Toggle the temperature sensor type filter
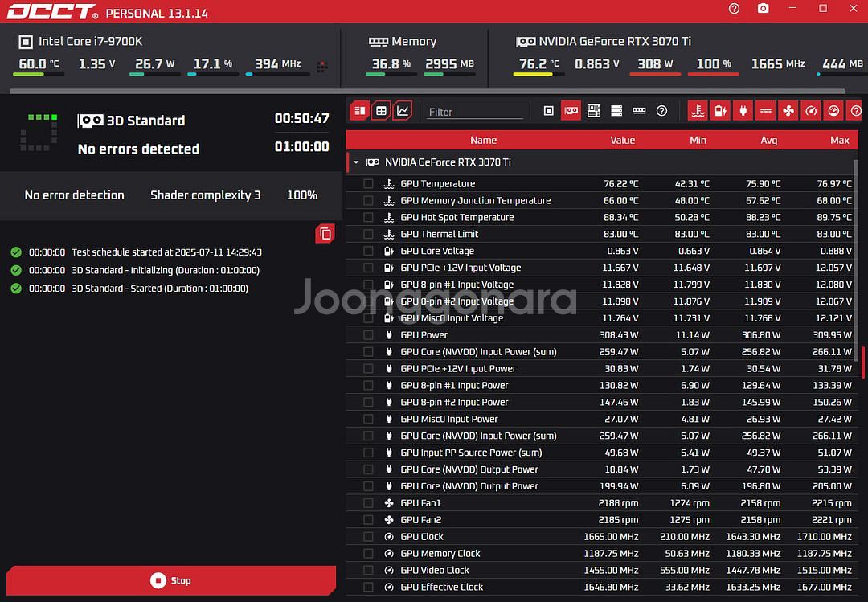This screenshot has height=602, width=868. pos(698,111)
